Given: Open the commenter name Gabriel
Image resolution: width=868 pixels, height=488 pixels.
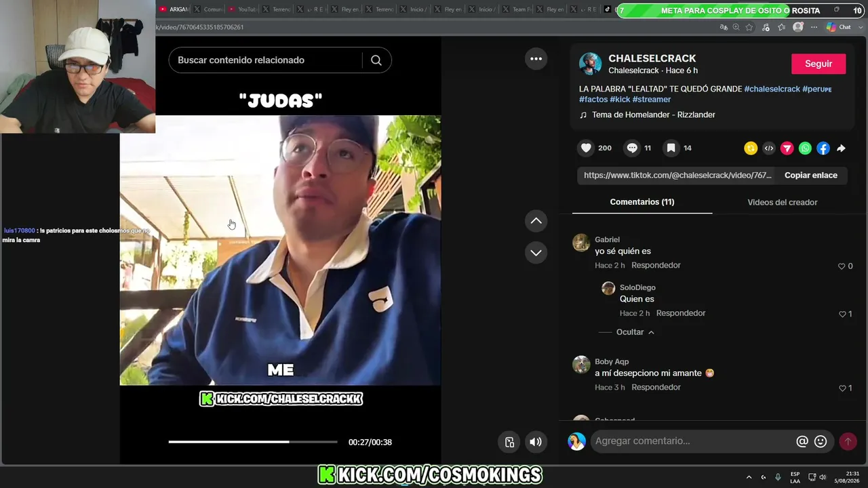Looking at the screenshot, I should (607, 240).
